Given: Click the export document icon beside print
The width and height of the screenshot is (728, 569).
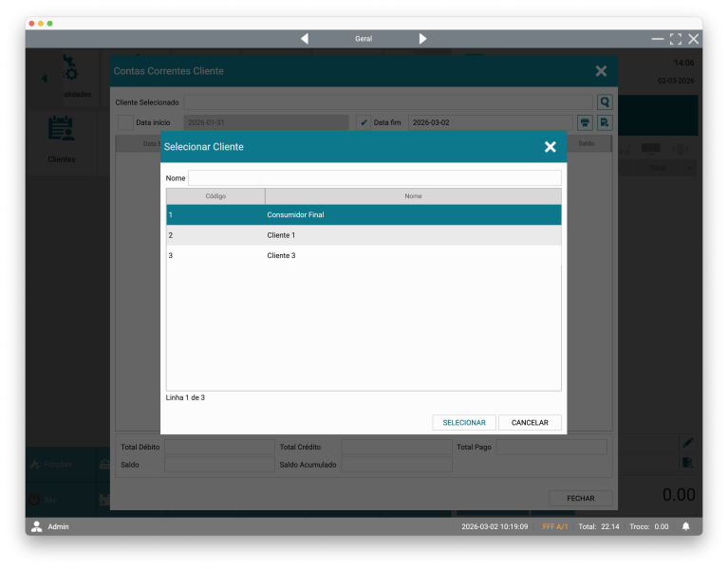Looking at the screenshot, I should [x=605, y=122].
